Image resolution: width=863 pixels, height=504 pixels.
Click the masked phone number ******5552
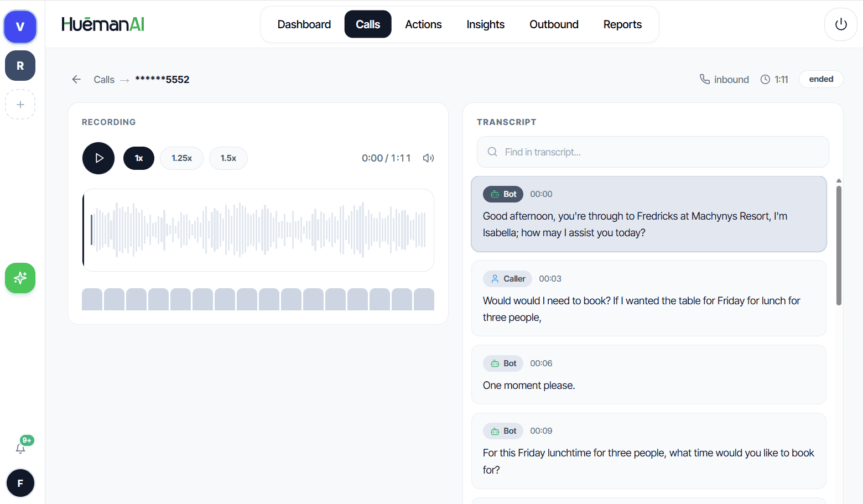click(x=162, y=80)
